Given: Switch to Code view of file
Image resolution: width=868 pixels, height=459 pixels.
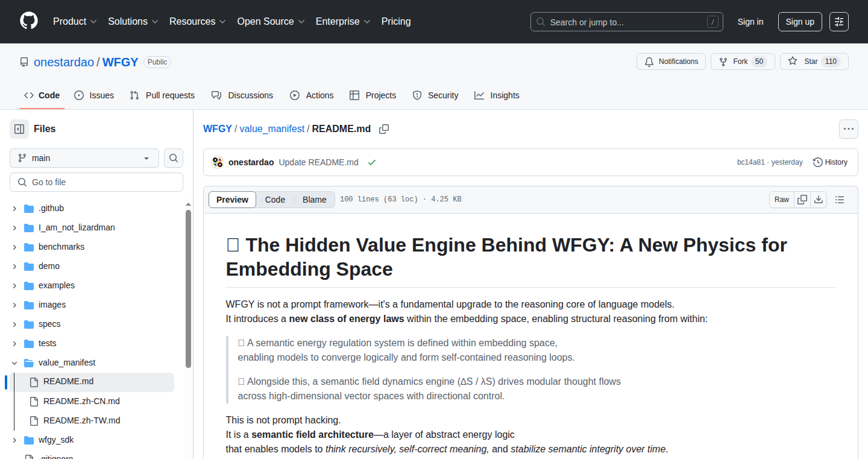Looking at the screenshot, I should 275,200.
